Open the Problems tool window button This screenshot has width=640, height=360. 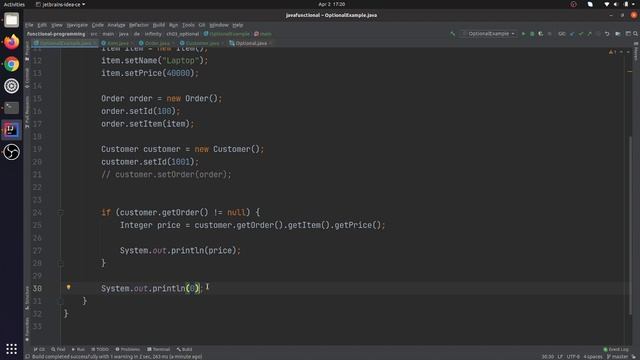(x=128, y=349)
